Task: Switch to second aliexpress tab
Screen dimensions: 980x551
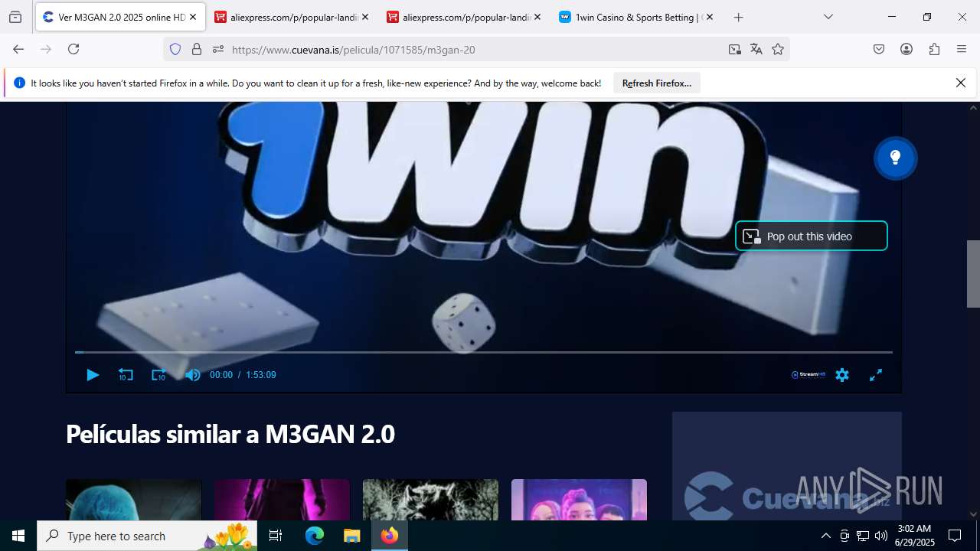Action: click(464, 17)
